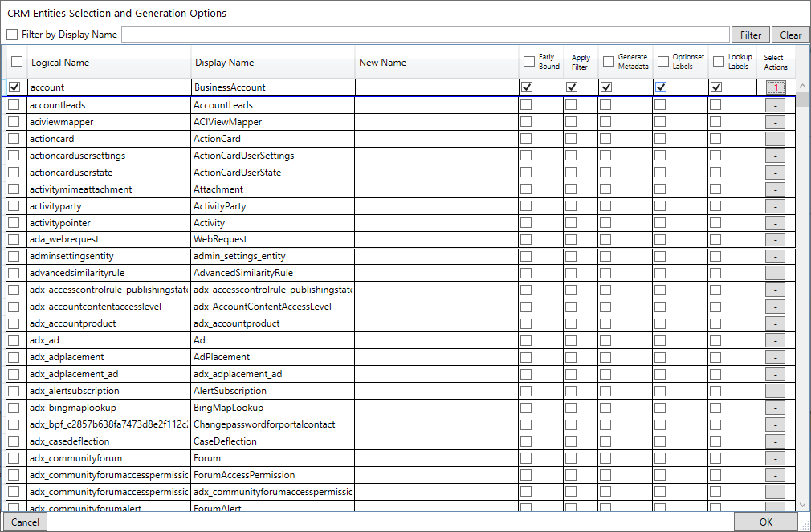811x532 pixels.
Task: Click the adx_alertsubscription logical name cell
Action: (108, 390)
